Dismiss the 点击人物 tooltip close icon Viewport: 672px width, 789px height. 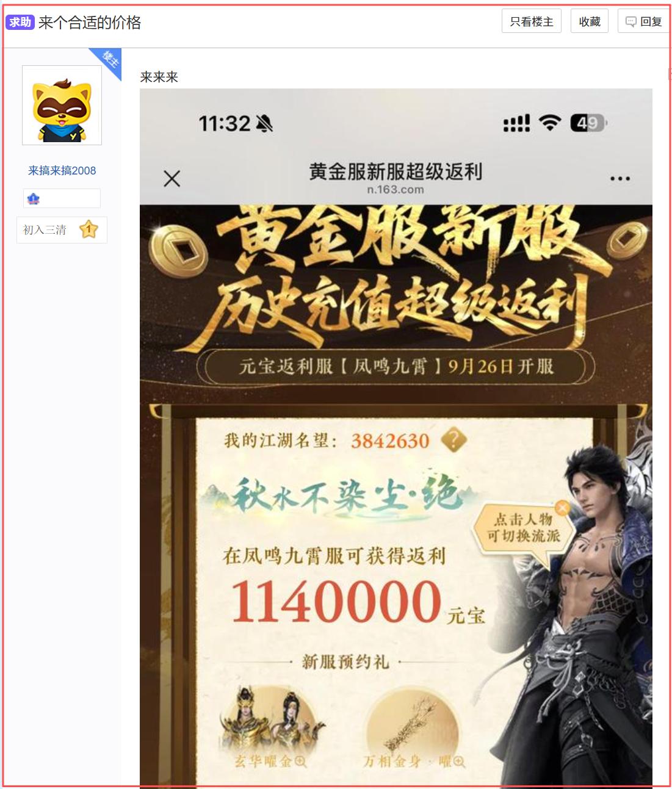coord(562,508)
